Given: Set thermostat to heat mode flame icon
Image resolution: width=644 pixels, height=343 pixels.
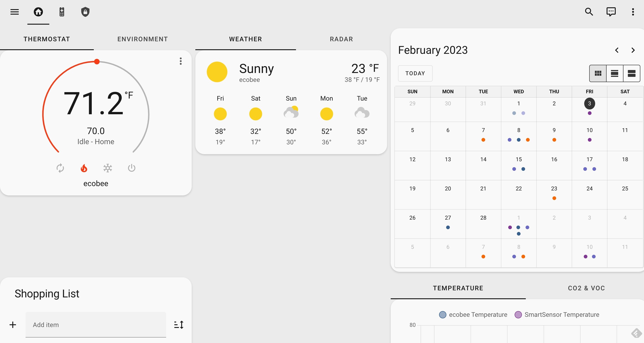Looking at the screenshot, I should [x=84, y=168].
